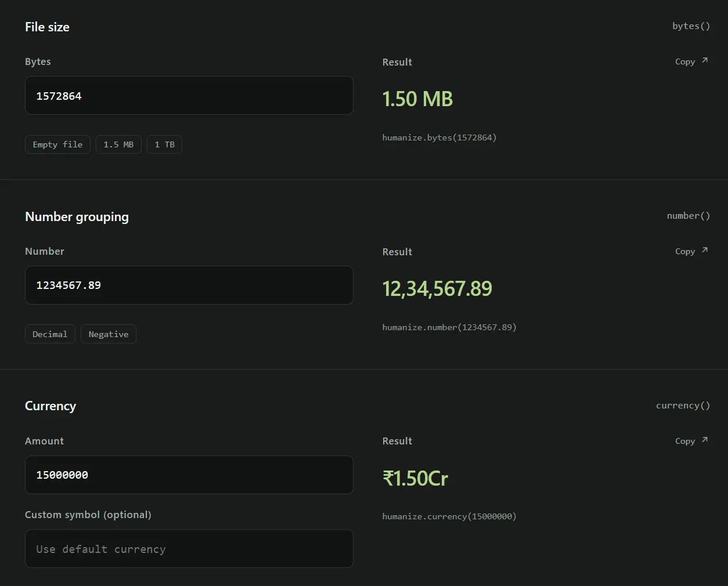Click the 'Bytes' field label

[38, 62]
